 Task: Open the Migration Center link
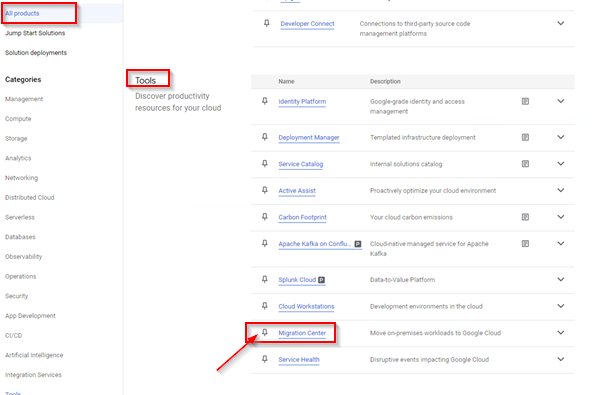[302, 333]
